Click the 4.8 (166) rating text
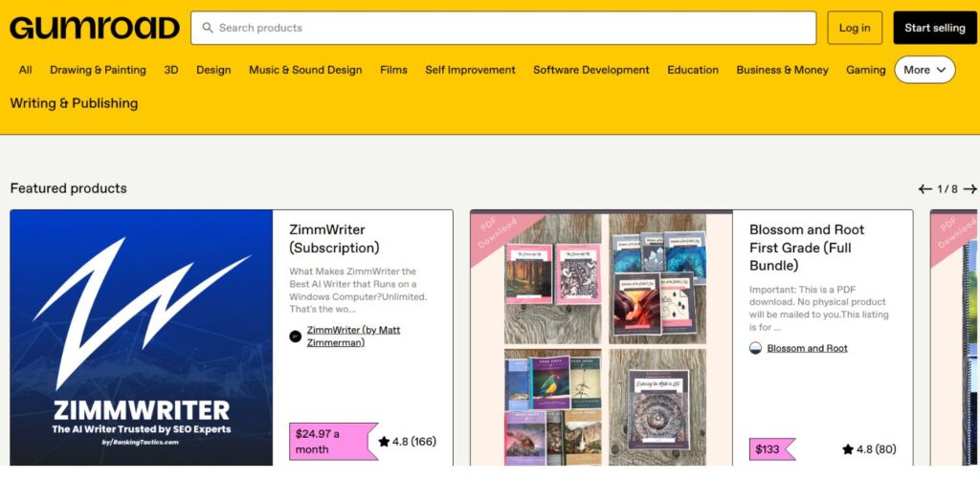The width and height of the screenshot is (980, 501). 414,442
